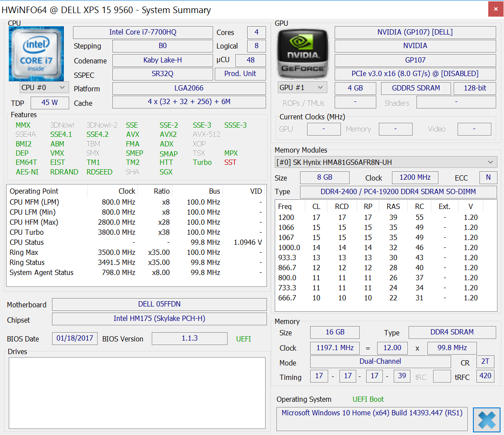
Task: Click the BIOS Date value 01/18/2017
Action: [x=75, y=338]
